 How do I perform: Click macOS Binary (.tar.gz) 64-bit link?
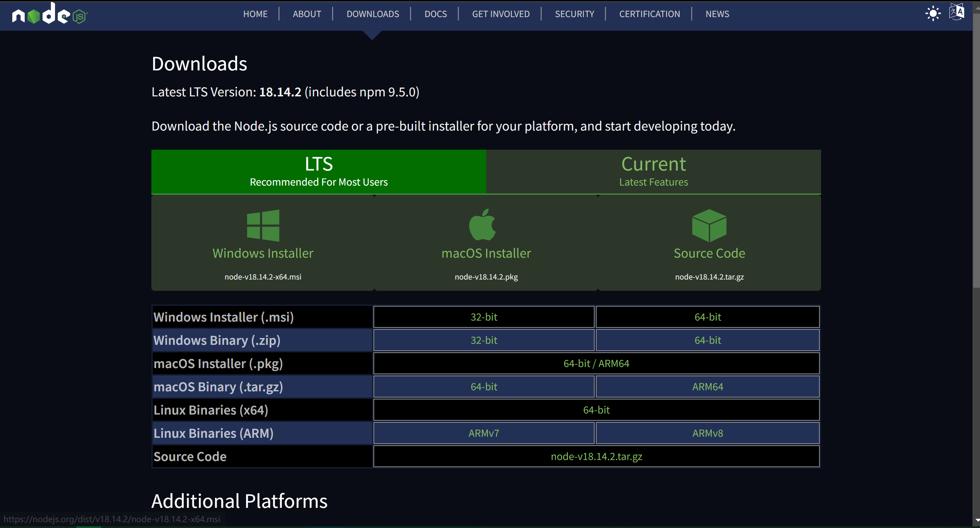pos(484,387)
